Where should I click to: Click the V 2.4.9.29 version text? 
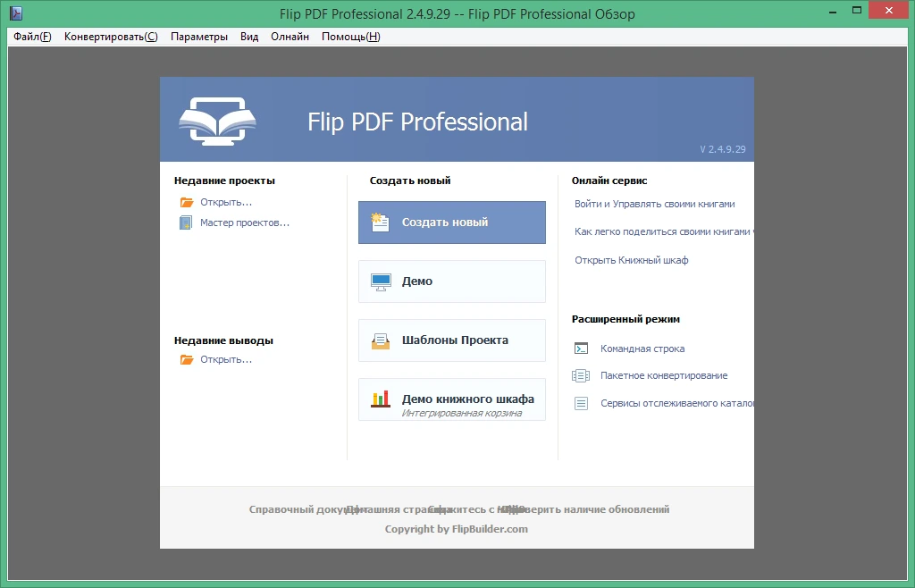coord(722,149)
